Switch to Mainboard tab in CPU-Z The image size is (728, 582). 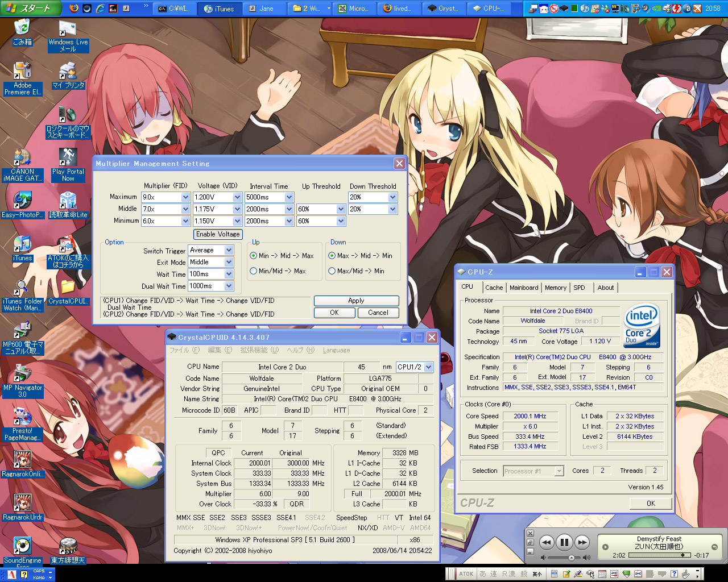[x=524, y=288]
